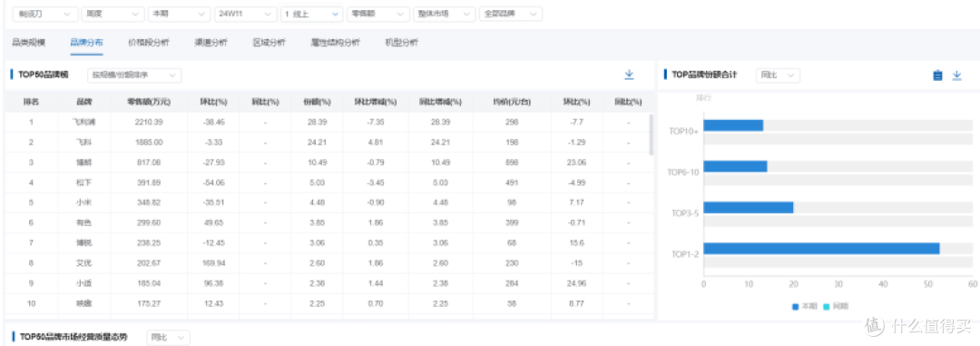Screen dimensions: 980x346
Task: Toggle the 本期 legend series in chart
Action: click(804, 307)
